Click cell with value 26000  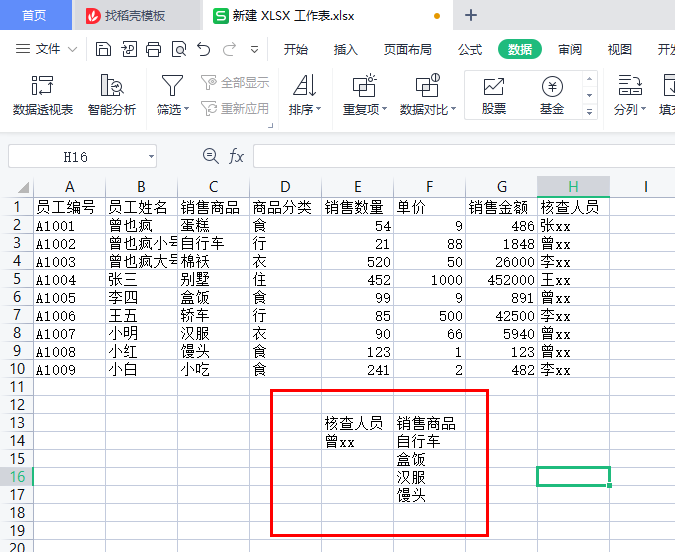(x=502, y=261)
